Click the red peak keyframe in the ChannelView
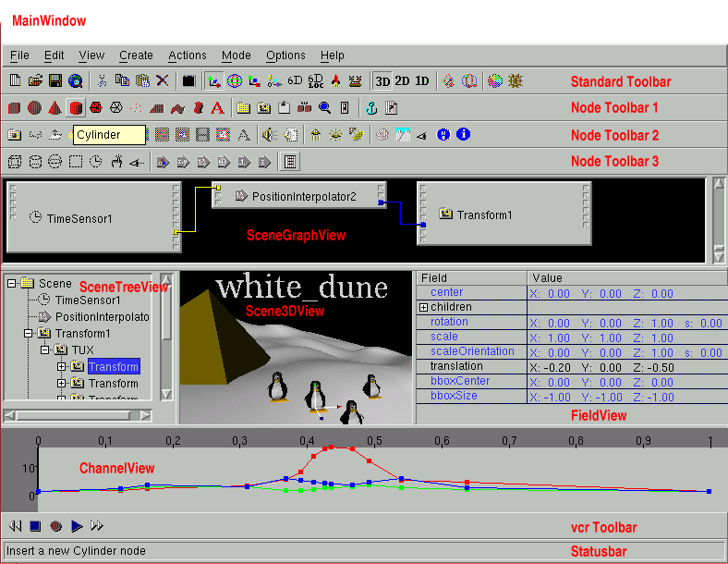This screenshot has width=728, height=564. 331,448
